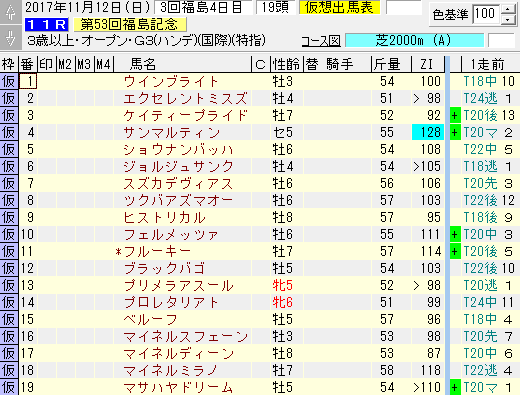Image resolution: width=520 pixels, height=395 pixels.
Task: Select horse name マイネルディーン
Action: (x=179, y=354)
